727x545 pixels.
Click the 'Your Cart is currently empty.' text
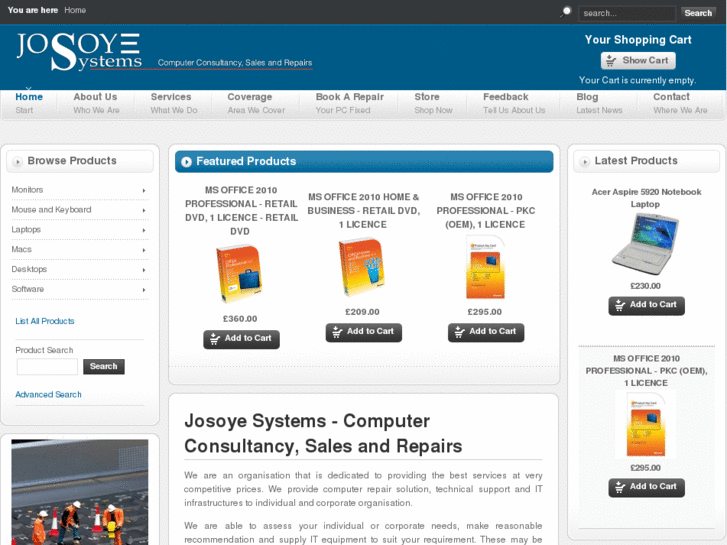click(638, 80)
